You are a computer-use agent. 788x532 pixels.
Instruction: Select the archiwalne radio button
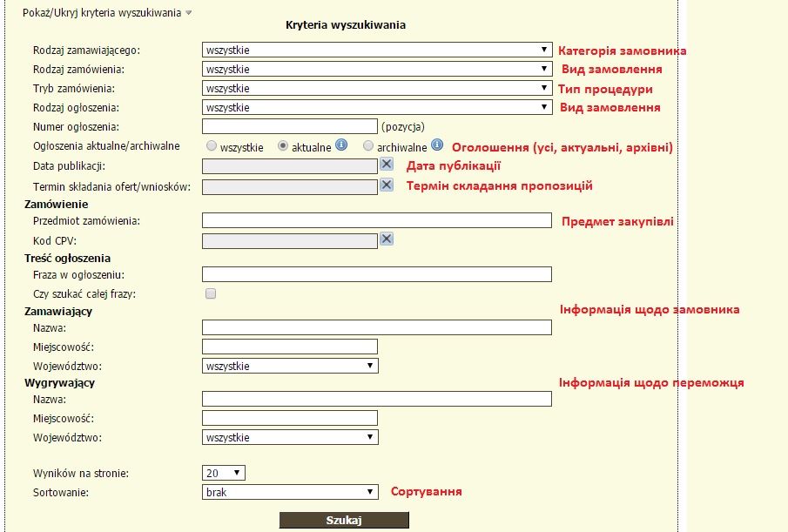[x=368, y=146]
